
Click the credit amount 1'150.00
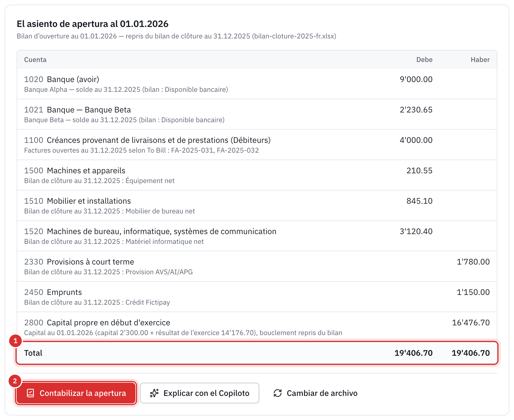[473, 292]
